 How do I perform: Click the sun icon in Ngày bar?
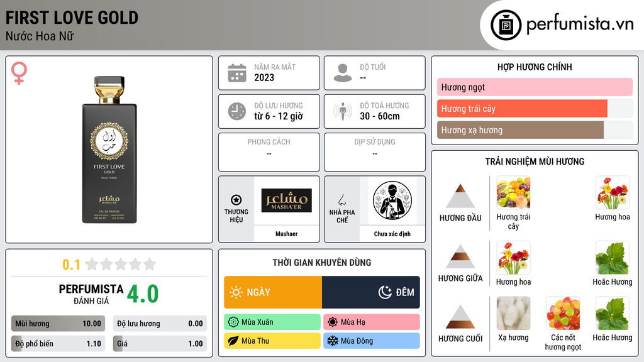tap(236, 292)
